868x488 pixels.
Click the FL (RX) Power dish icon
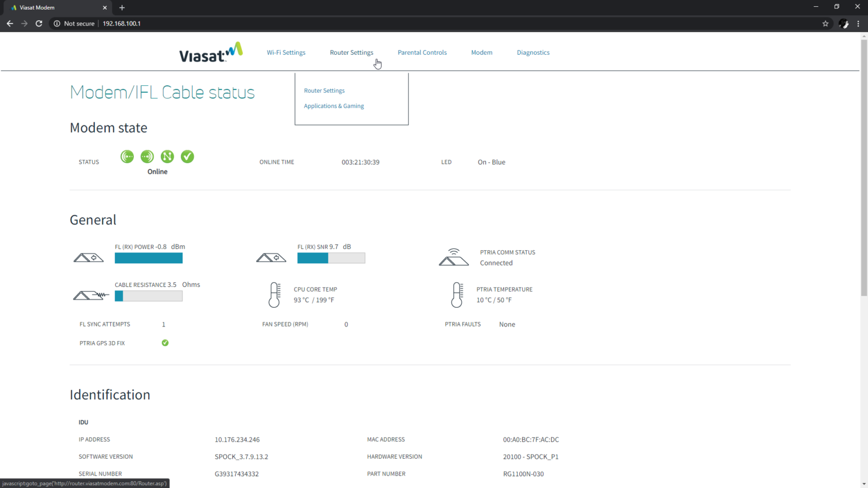click(89, 257)
